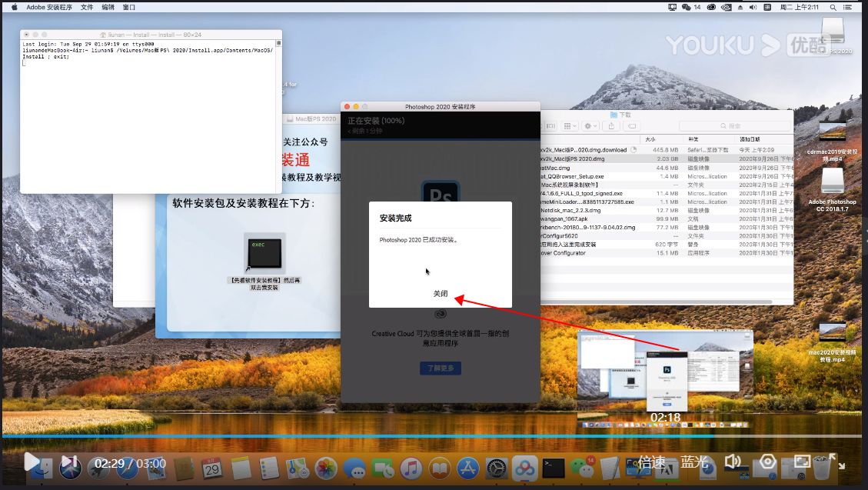Click the Finder share toolbar icon
868x490 pixels.
612,125
